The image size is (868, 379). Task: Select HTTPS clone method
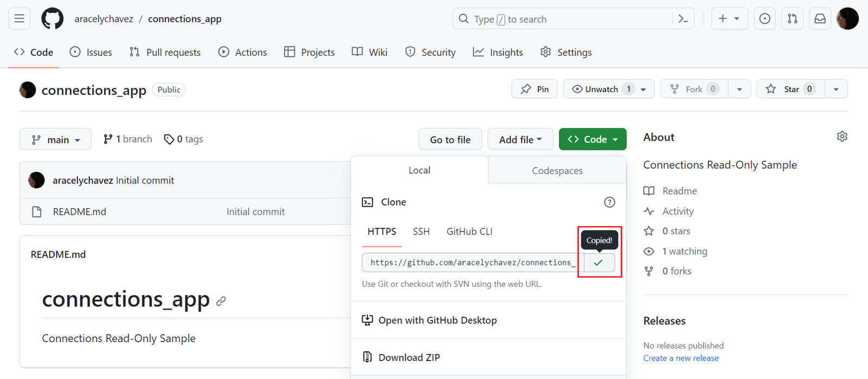click(382, 232)
